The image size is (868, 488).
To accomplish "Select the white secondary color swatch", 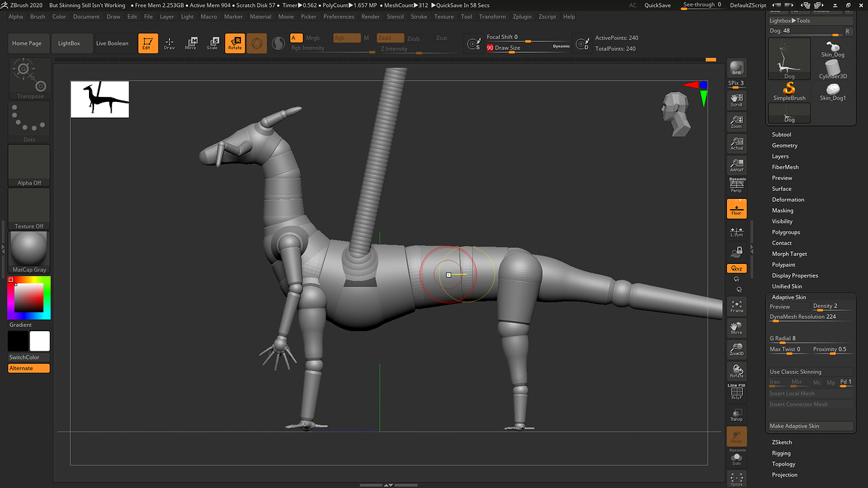I will tap(40, 341).
